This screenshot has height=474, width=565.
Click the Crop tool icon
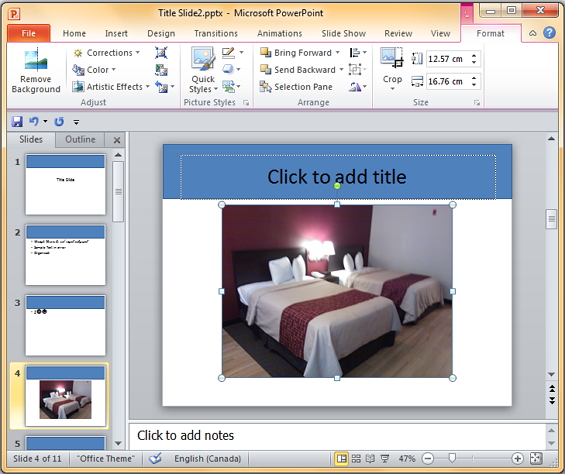392,58
